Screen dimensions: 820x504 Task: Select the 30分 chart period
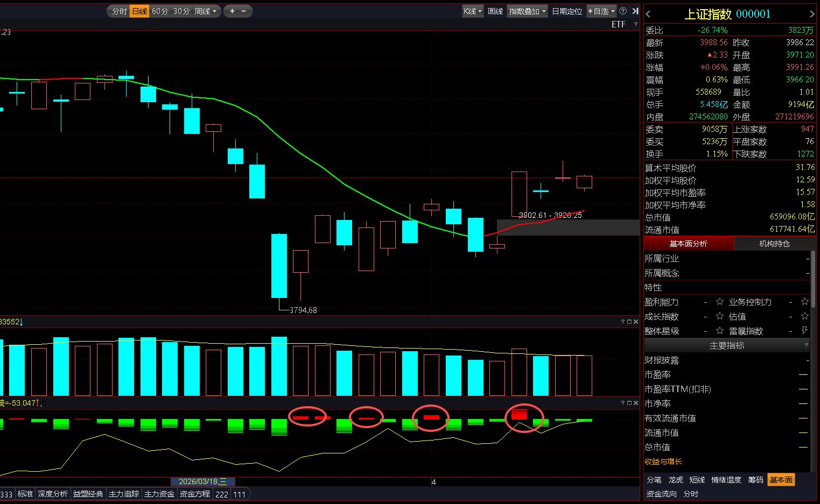coord(181,11)
